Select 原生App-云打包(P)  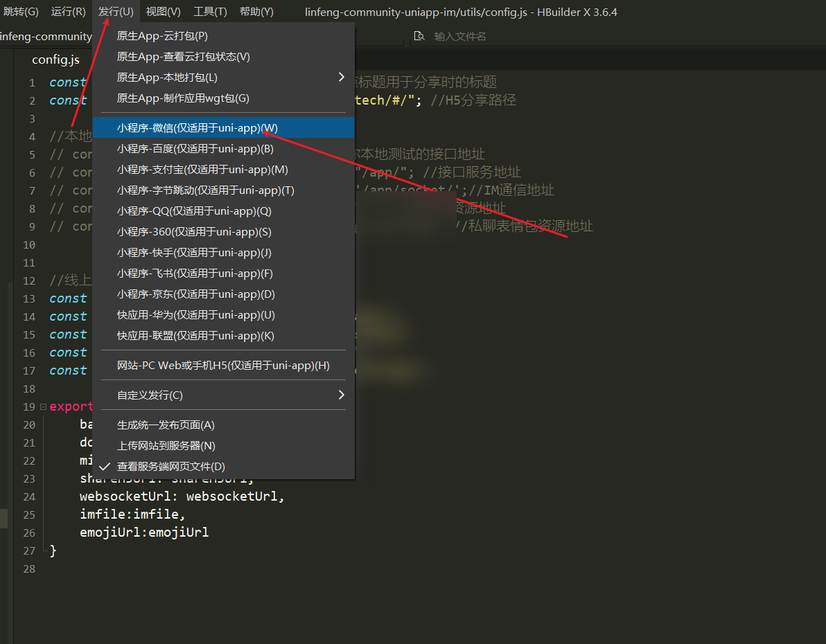(x=223, y=36)
